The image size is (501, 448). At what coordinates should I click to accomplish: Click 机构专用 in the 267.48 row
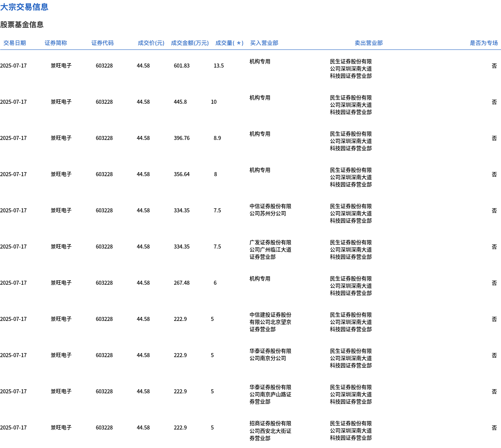(x=260, y=279)
